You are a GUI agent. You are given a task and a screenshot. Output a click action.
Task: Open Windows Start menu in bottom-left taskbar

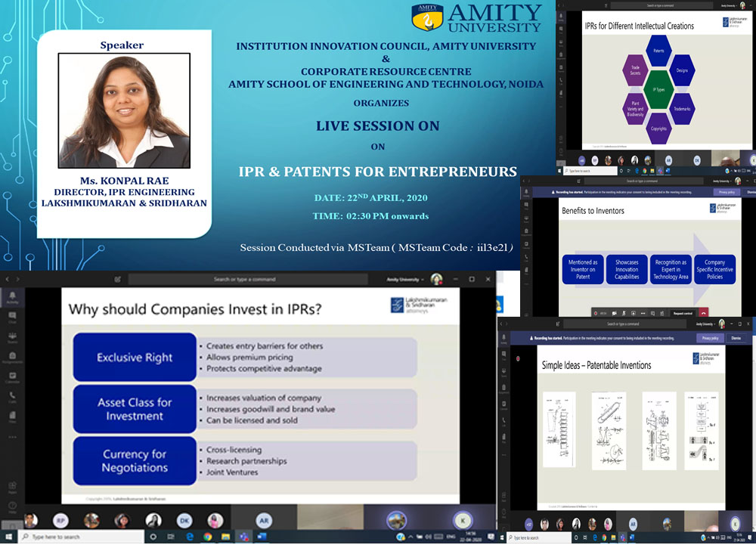pyautogui.click(x=8, y=537)
